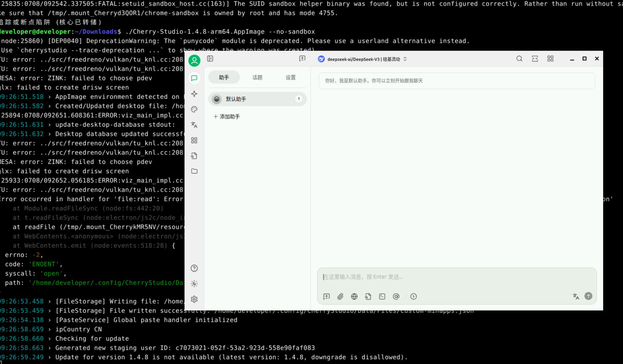Open the Mini apps grid in sidebar
Image resolution: width=623 pixels, height=364 pixels.
tap(194, 140)
